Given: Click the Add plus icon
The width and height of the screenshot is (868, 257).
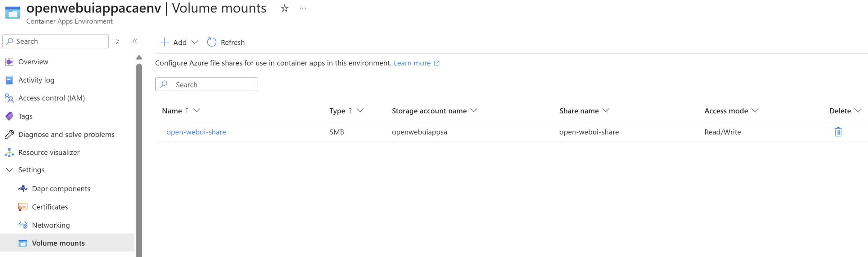Looking at the screenshot, I should click(x=164, y=42).
